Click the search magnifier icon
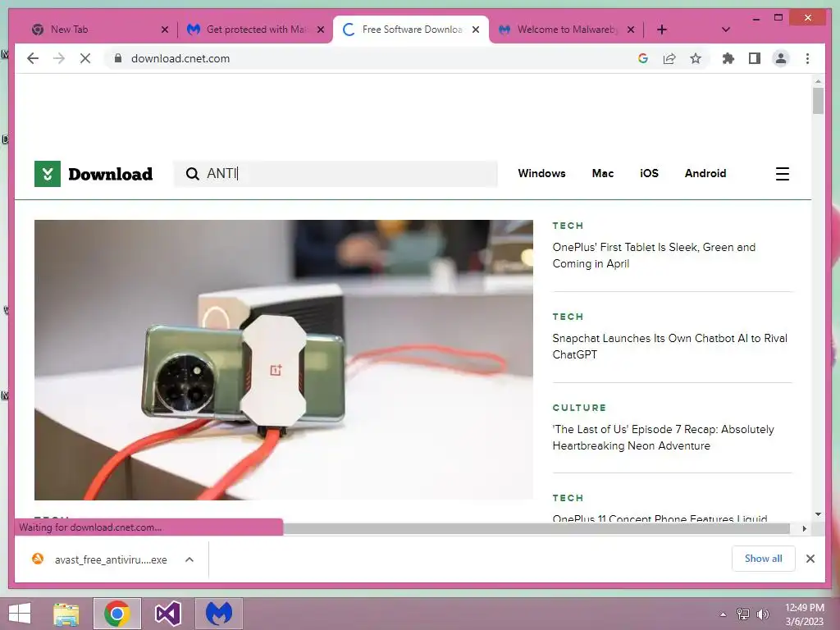Screen dimensions: 840x630 pos(192,174)
